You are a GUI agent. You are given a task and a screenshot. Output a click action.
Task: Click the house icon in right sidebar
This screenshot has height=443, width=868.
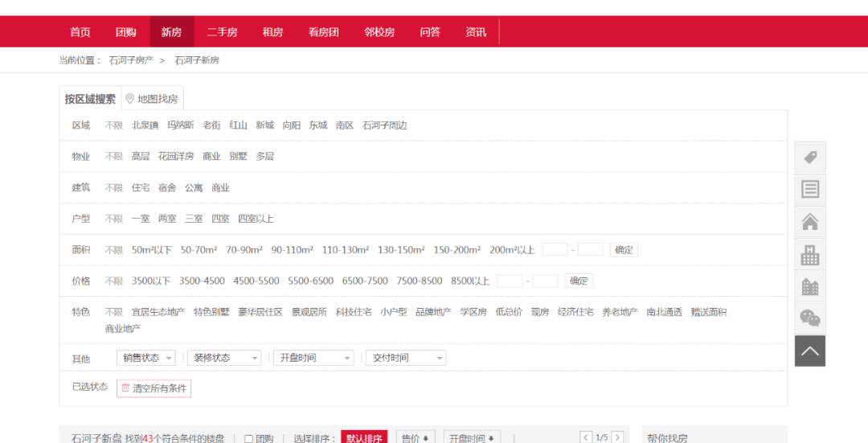[x=810, y=222]
